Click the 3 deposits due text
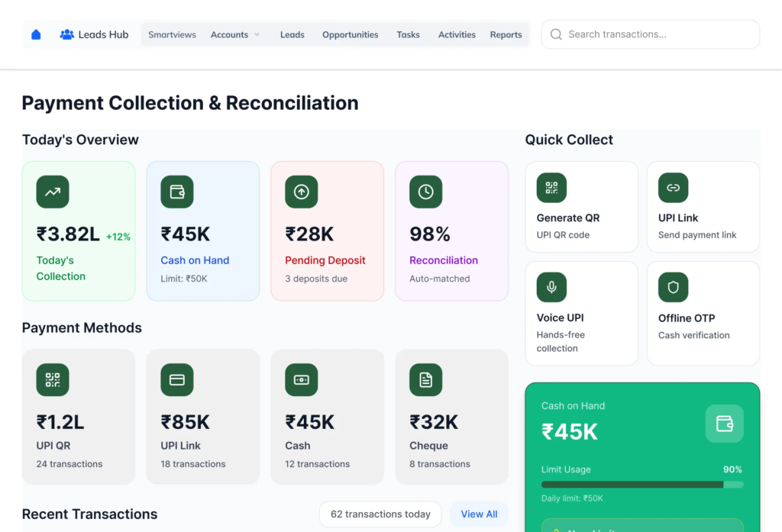782x532 pixels. pyautogui.click(x=316, y=279)
